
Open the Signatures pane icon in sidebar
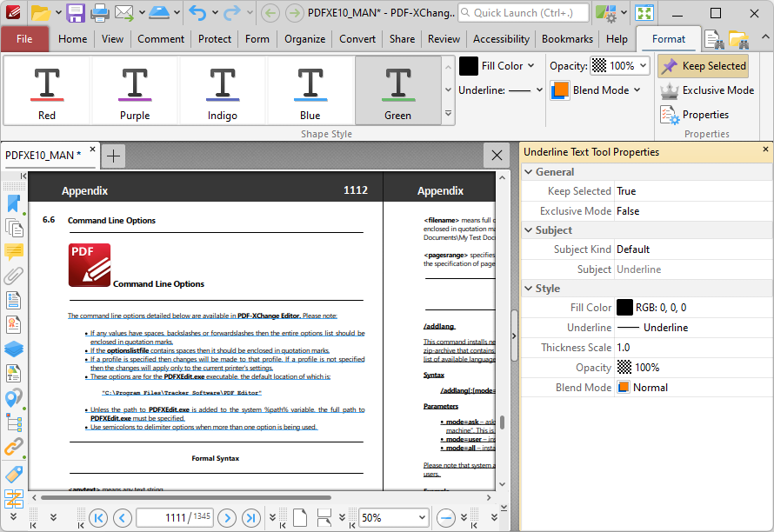coord(14,324)
